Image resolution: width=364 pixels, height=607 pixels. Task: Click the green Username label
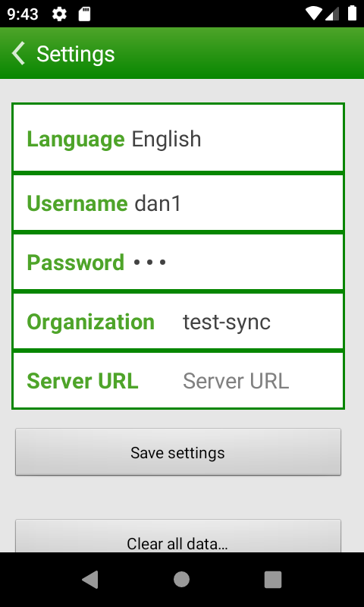coord(77,203)
